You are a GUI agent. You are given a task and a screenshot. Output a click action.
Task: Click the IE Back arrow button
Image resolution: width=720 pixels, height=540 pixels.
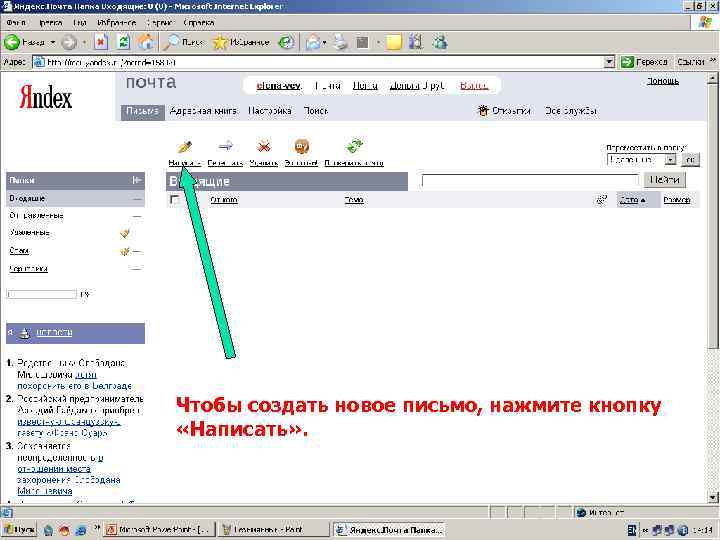[12, 43]
